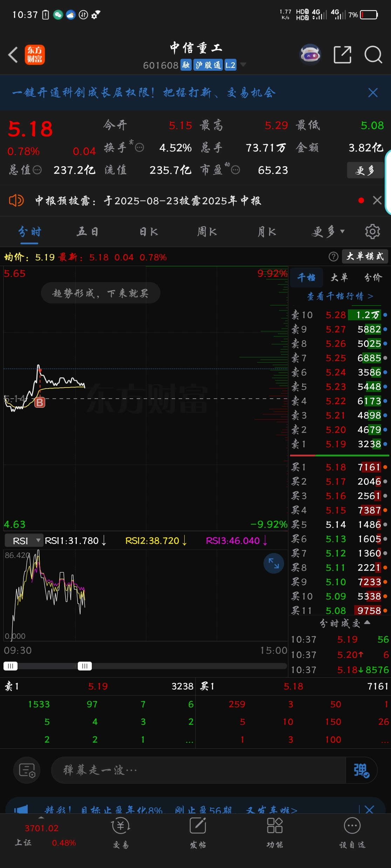Tap the 沪股通 tag
This screenshot has height=868, width=391.
pyautogui.click(x=208, y=65)
